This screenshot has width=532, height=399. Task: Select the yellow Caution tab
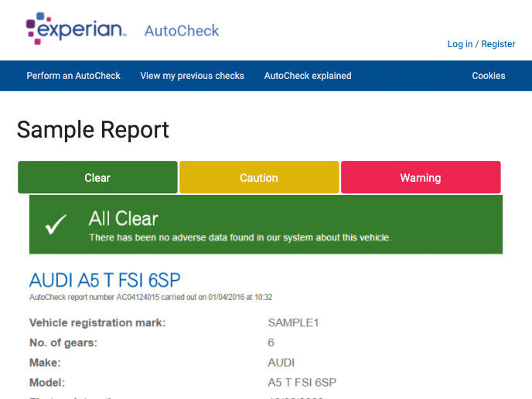coord(259,178)
